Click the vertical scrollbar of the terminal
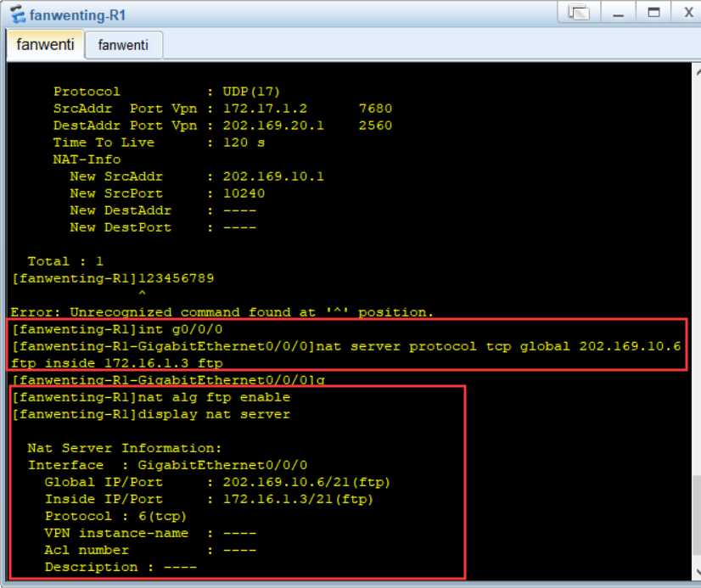Viewport: 701px width, 588px height. [x=697, y=322]
